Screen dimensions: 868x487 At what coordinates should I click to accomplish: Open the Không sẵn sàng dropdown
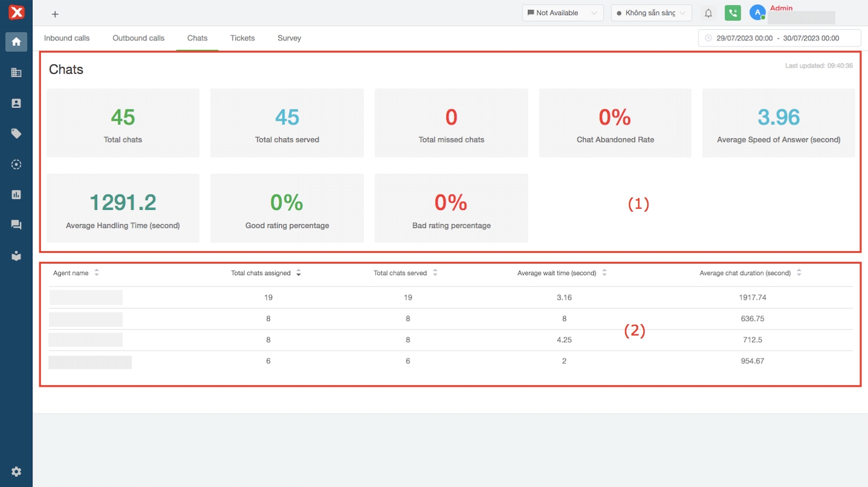[x=651, y=13]
